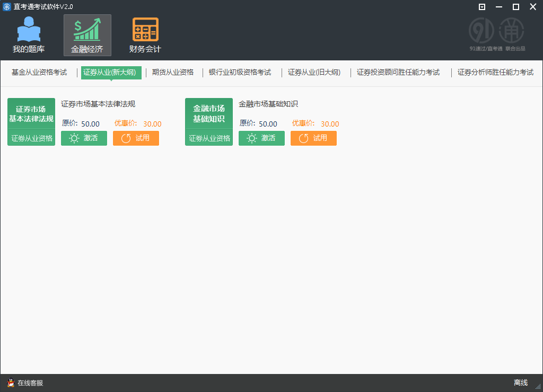Switch to 证券从业(旧大纲) tab
Screen dimensions: 543x392
click(x=314, y=73)
